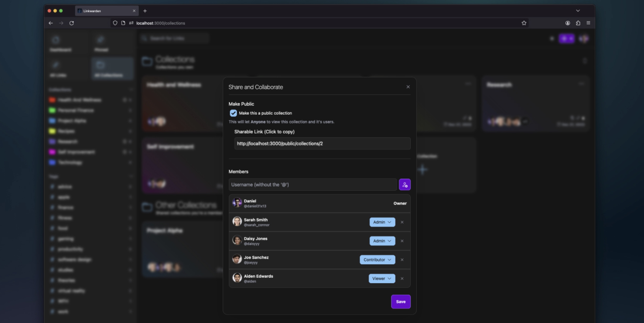Bookmark page with the star icon
The image size is (644, 323).
click(x=524, y=23)
